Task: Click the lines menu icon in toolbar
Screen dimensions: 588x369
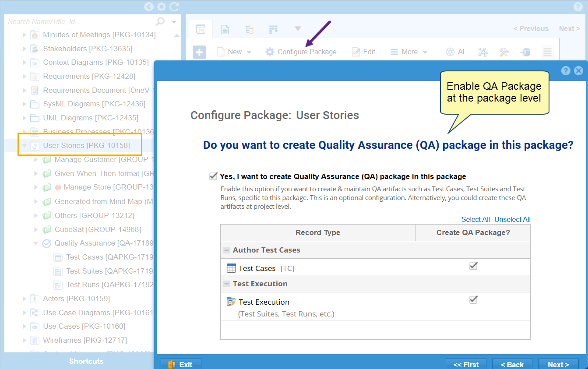Action: click(547, 52)
